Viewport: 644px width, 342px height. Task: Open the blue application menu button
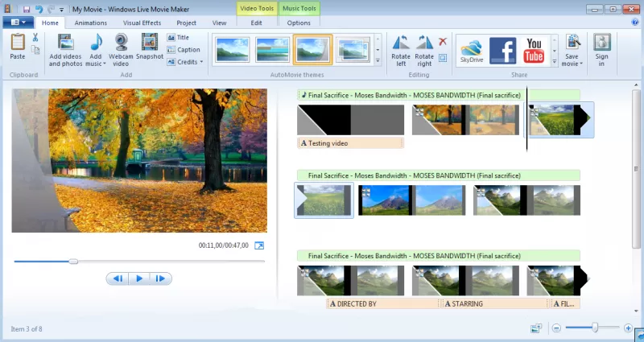coord(19,23)
